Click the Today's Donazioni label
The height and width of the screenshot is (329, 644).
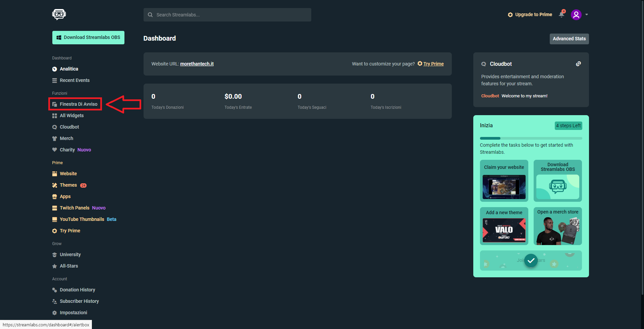(x=167, y=107)
